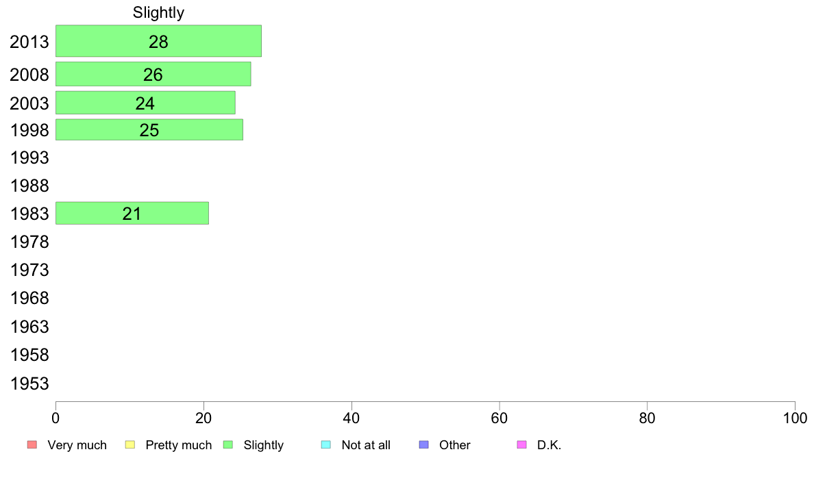Select the 2013 bar showing 28
The image size is (814, 504).
(x=158, y=41)
